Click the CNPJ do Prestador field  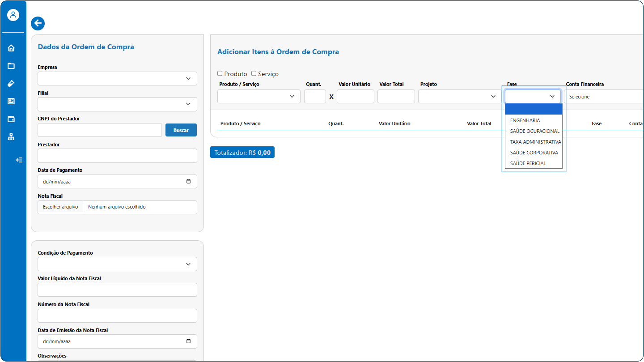[99, 130]
